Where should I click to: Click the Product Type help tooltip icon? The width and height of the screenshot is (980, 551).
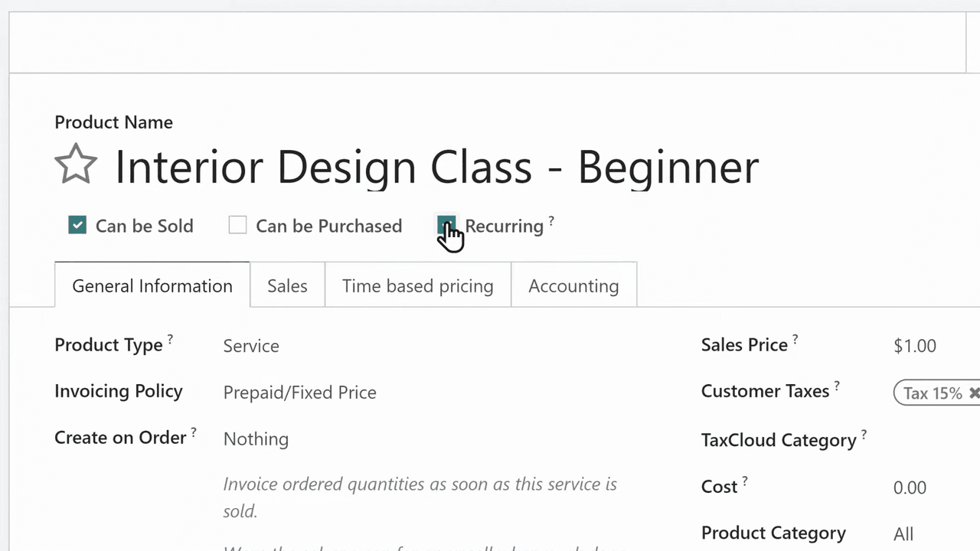click(x=170, y=339)
